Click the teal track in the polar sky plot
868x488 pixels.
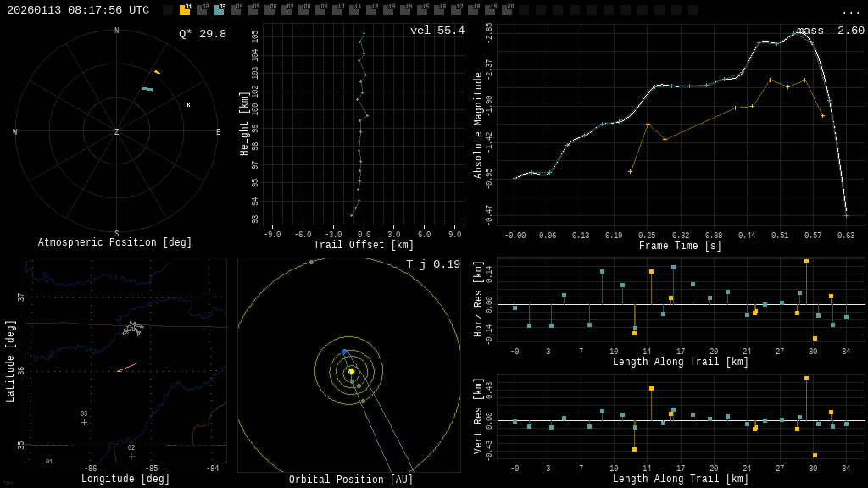(147, 89)
